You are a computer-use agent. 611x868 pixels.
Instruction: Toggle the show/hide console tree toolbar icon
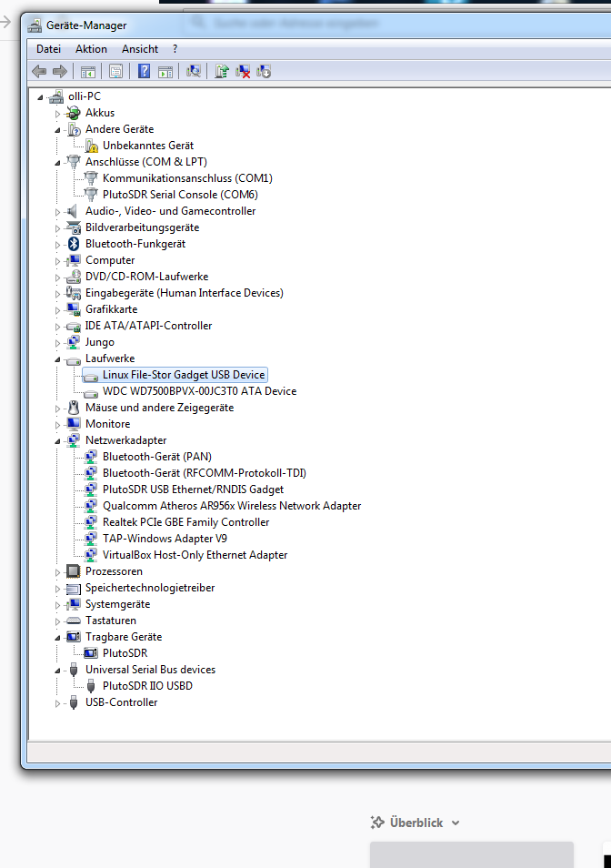point(88,71)
